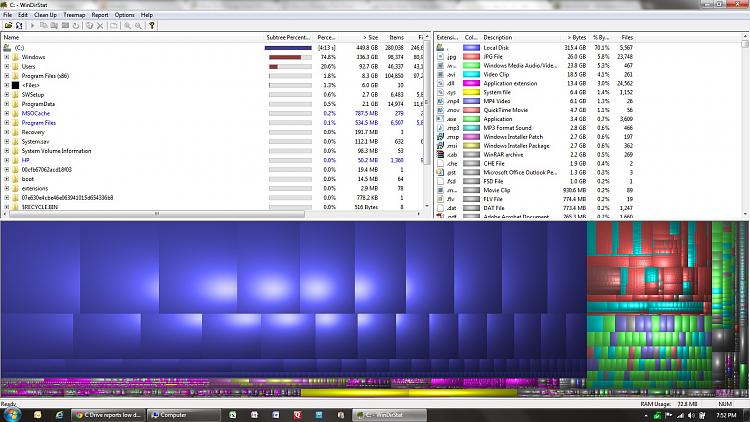The width and height of the screenshot is (750, 422).
Task: Click the extension list vertical scrollbar
Action: [745, 44]
